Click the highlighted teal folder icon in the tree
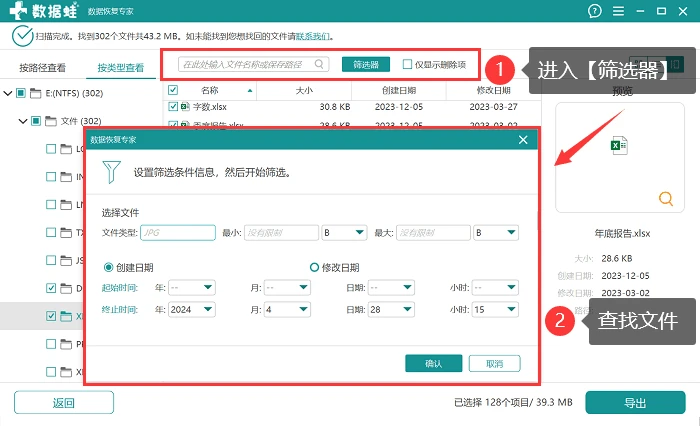The width and height of the screenshot is (700, 426). click(66, 316)
